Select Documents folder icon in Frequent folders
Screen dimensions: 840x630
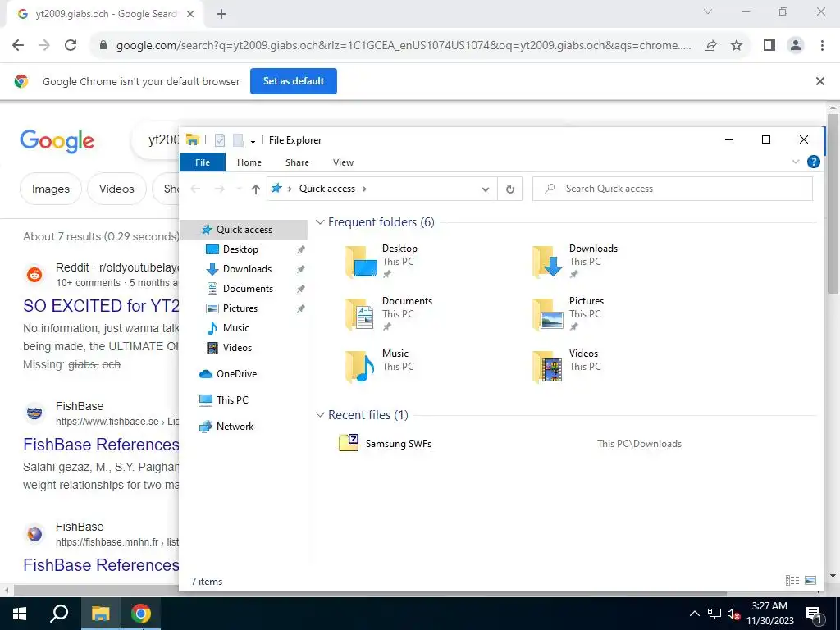[360, 314]
